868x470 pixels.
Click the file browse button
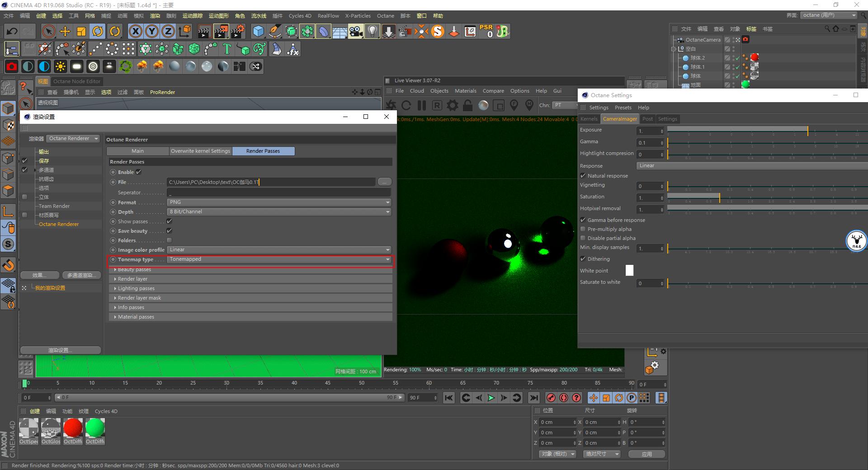click(x=384, y=182)
